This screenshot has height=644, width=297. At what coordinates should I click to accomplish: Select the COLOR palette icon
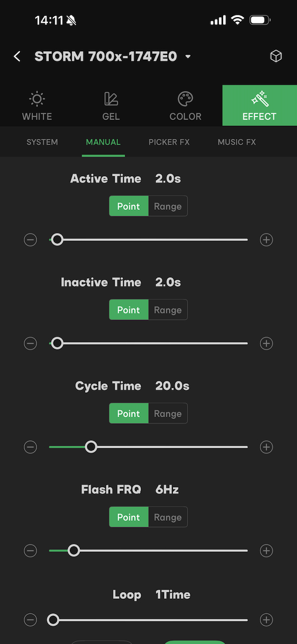click(x=185, y=99)
